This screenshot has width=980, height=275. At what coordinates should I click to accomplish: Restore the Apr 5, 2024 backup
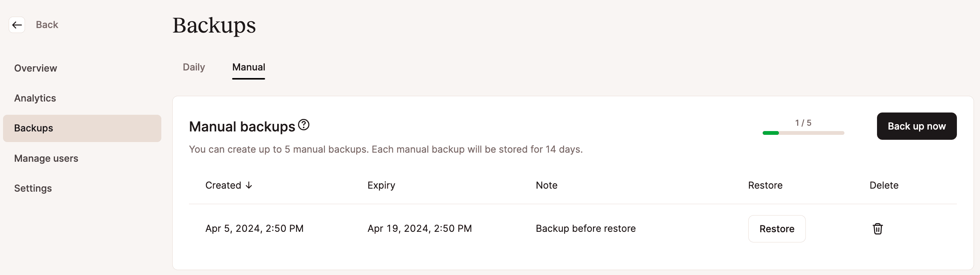777,228
